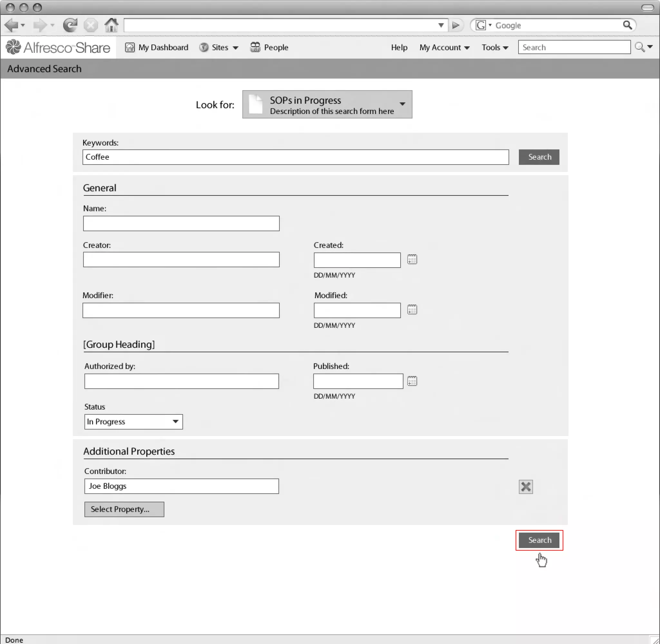
Task: Click into the Name input field
Action: [x=181, y=223]
